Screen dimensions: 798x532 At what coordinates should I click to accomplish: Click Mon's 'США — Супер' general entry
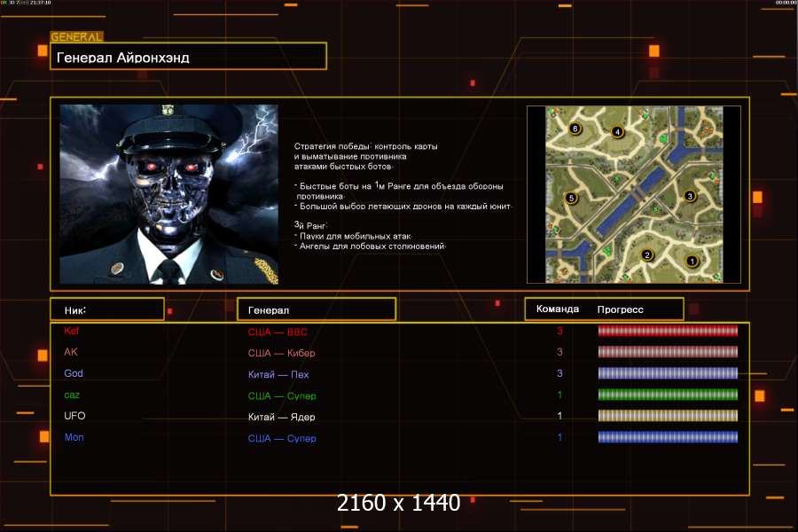pos(282,438)
